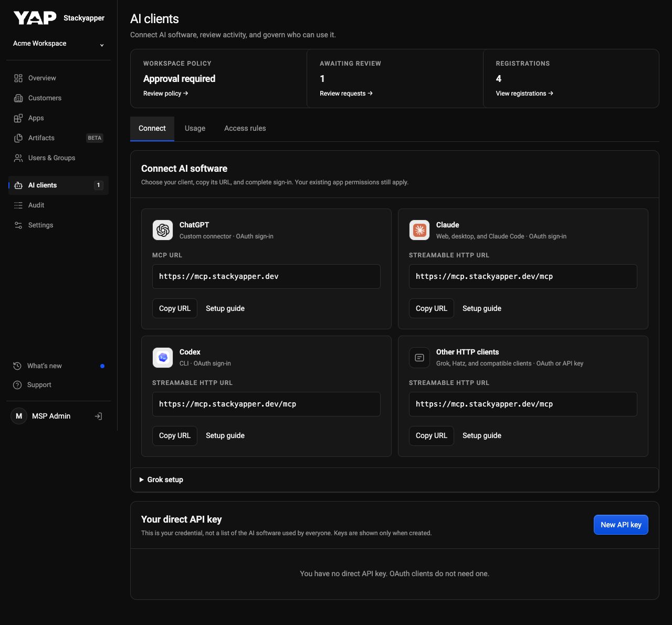Click the Codex URL field
This screenshot has width=672, height=625.
pyautogui.click(x=266, y=404)
